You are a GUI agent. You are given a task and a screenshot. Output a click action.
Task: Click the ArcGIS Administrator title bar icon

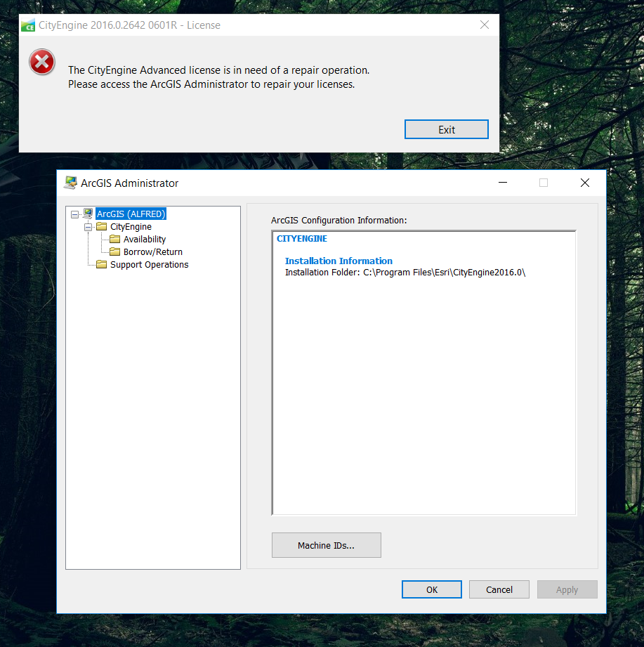(70, 182)
